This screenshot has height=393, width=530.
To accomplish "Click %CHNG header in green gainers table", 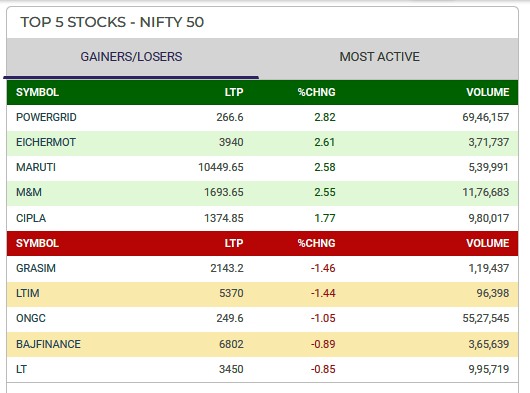I will pos(316,92).
